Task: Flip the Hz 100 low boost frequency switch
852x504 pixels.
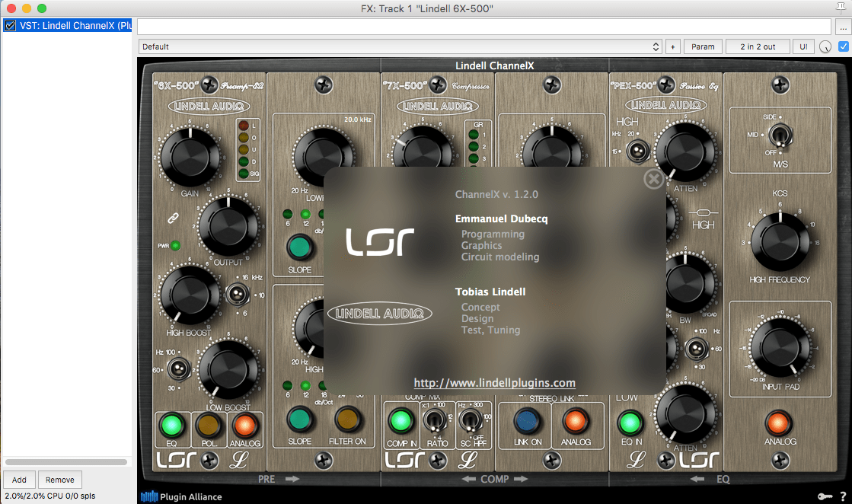Action: click(x=177, y=369)
